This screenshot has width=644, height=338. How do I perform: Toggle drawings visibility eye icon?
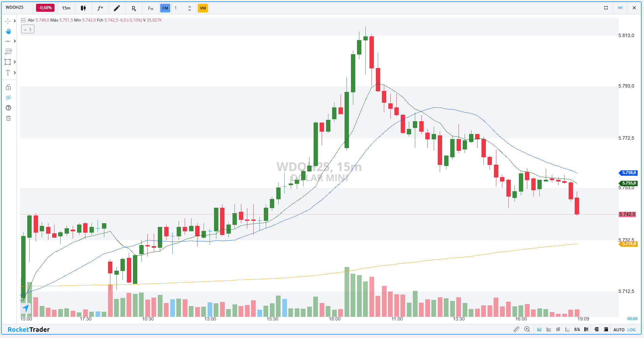click(8, 98)
